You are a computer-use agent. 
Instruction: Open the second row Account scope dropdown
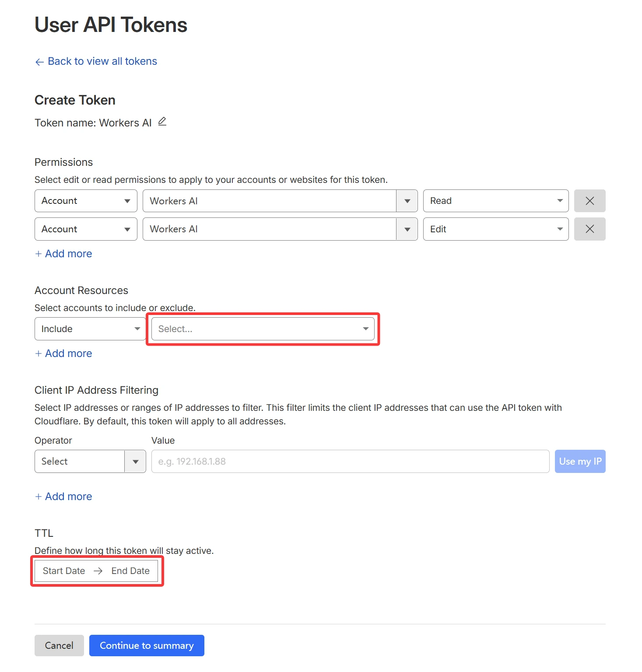[86, 229]
